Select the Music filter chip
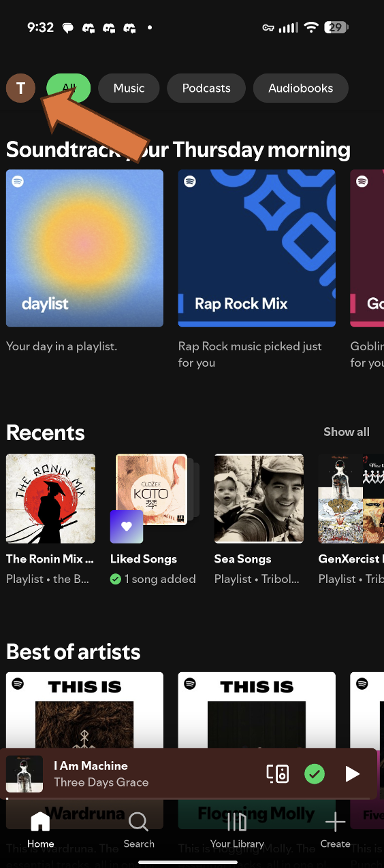 click(129, 88)
